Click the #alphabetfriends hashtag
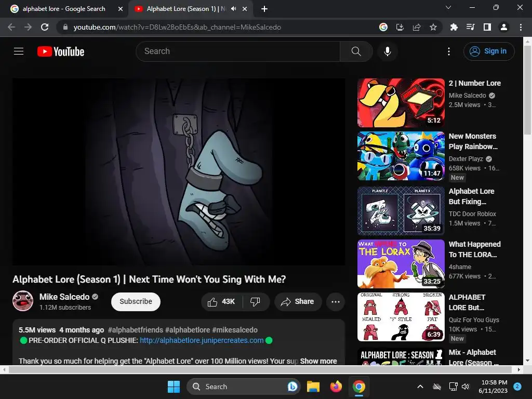 click(x=136, y=330)
